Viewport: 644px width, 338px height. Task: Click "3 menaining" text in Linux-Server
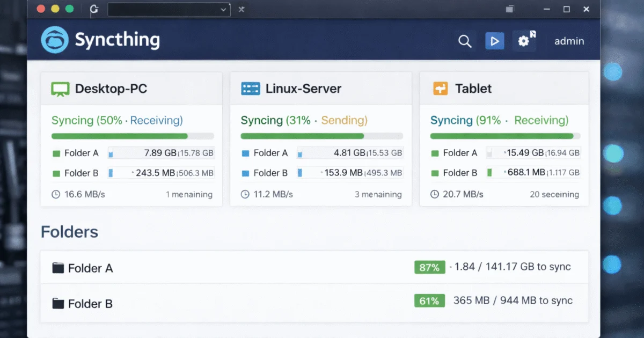378,194
